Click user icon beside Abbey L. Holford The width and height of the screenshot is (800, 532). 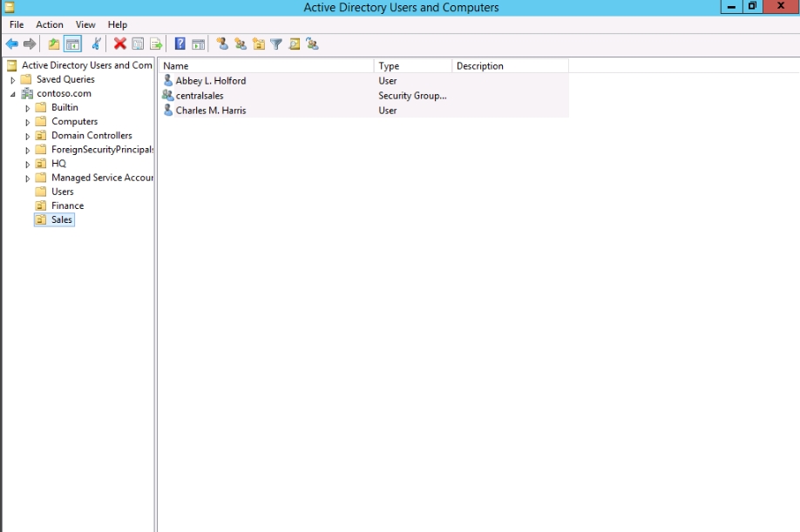[168, 80]
